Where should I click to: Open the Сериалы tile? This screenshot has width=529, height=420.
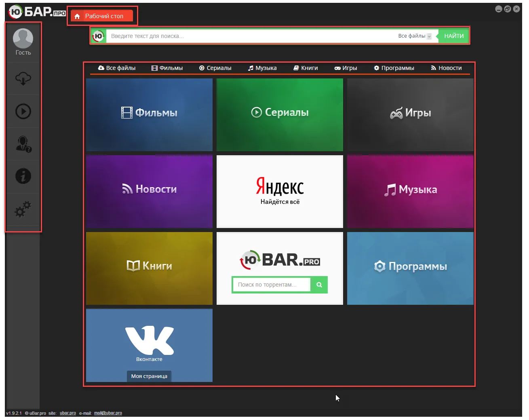coord(280,115)
